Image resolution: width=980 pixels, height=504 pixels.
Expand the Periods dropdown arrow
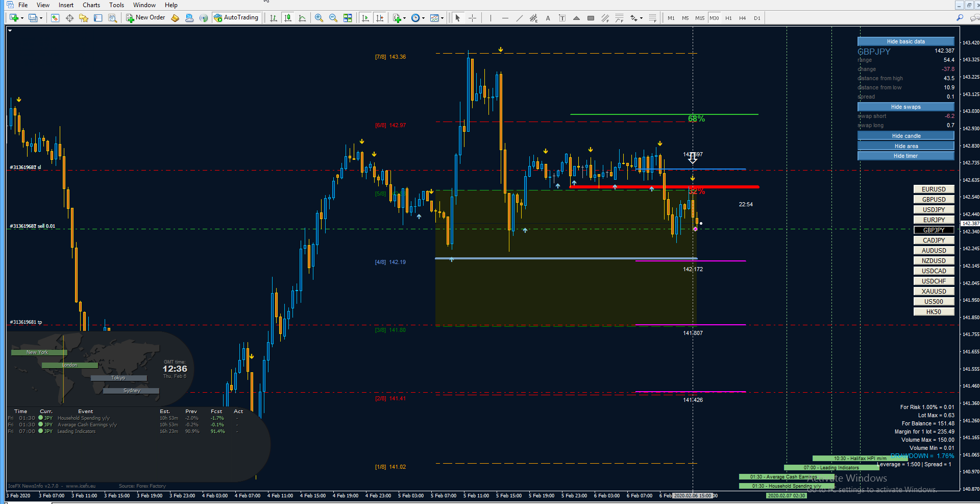423,18
